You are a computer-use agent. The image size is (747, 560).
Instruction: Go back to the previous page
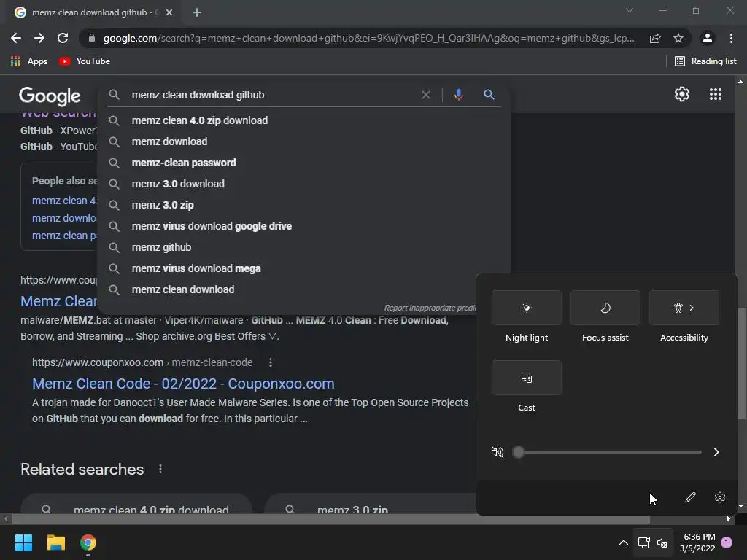click(16, 38)
